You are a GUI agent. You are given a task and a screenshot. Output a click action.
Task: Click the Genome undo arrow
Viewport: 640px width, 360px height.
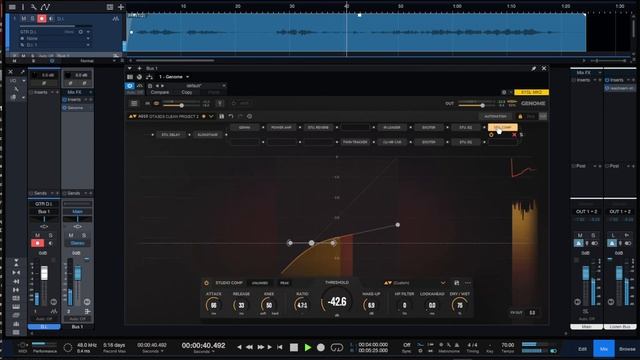tap(231, 116)
